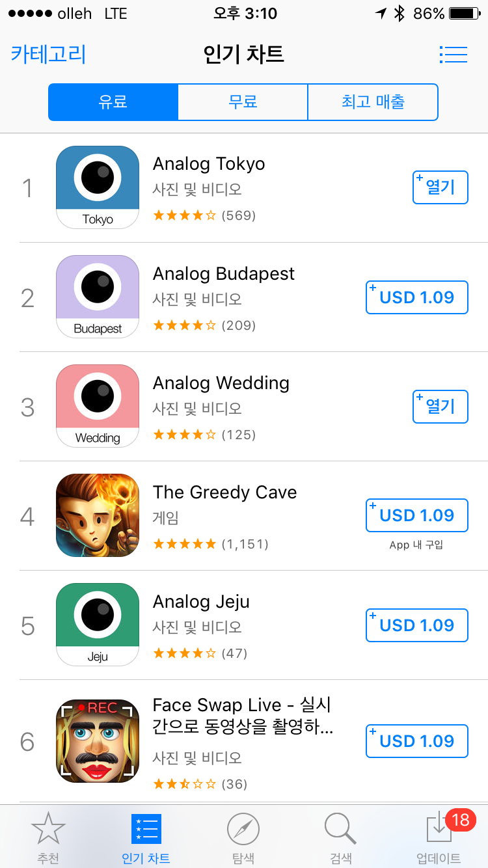Buy Analog Budapest for USD 1.09

pos(416,297)
